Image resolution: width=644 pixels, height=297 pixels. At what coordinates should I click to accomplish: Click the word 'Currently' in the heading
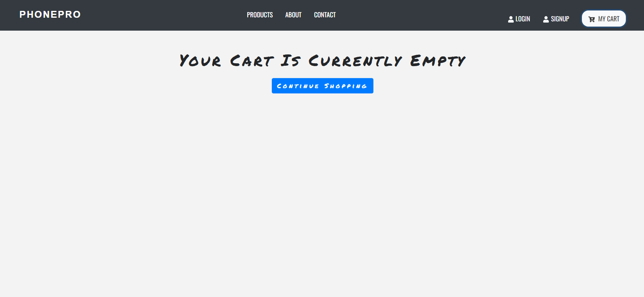(355, 60)
